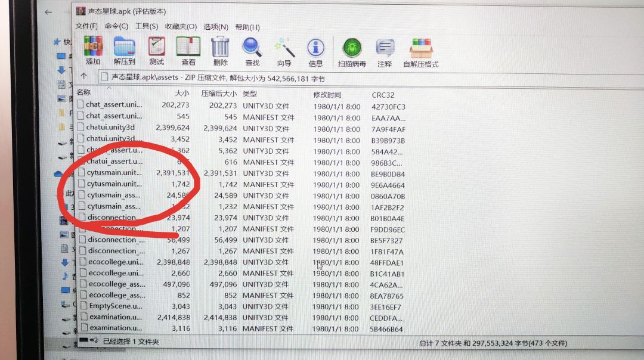Click the compressed size 24,589
The height and width of the screenshot is (360, 644).
point(225,195)
